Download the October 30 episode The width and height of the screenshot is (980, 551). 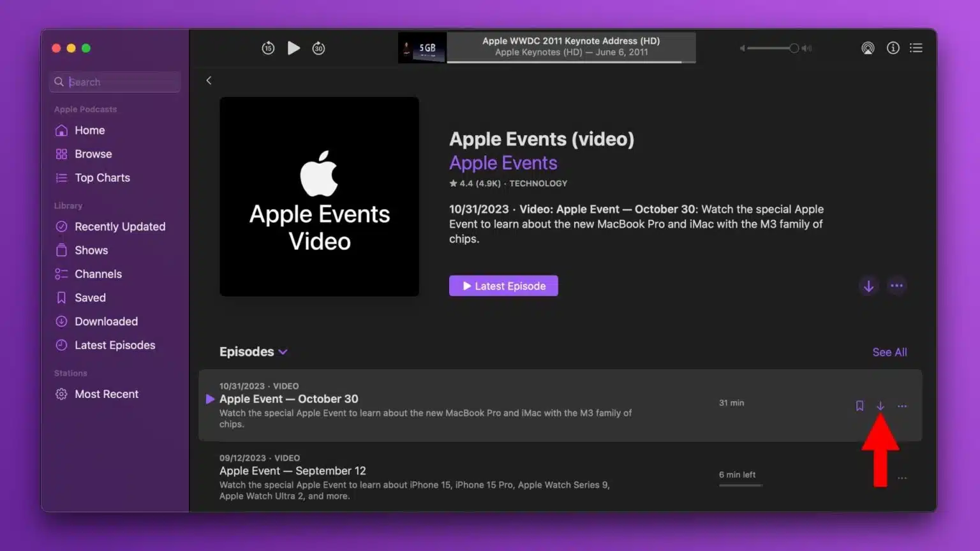click(880, 406)
